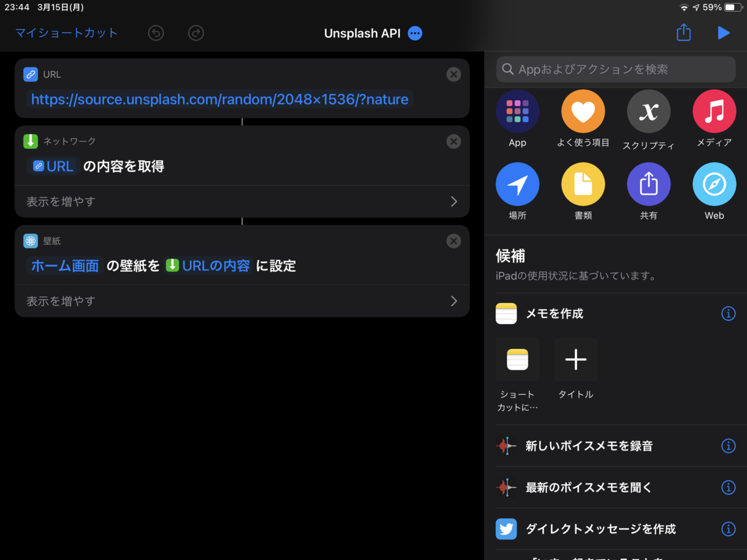
Task: Open the App category
Action: point(517,119)
